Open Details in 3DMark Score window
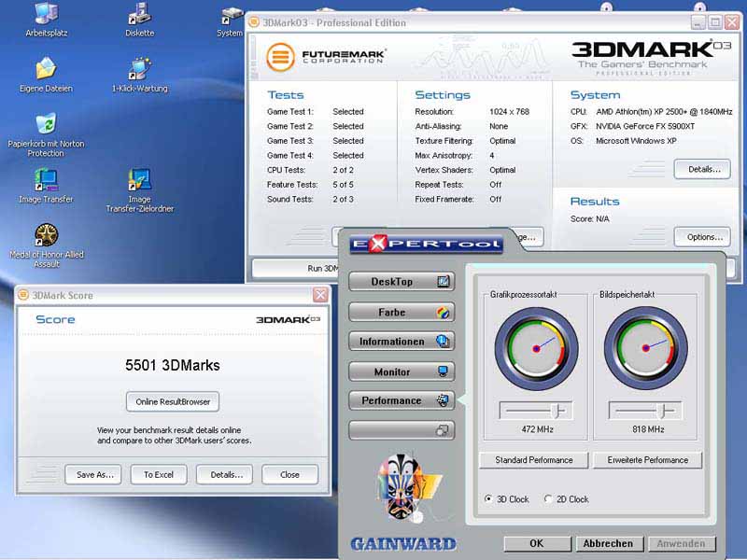The width and height of the screenshot is (747, 560). click(x=224, y=475)
